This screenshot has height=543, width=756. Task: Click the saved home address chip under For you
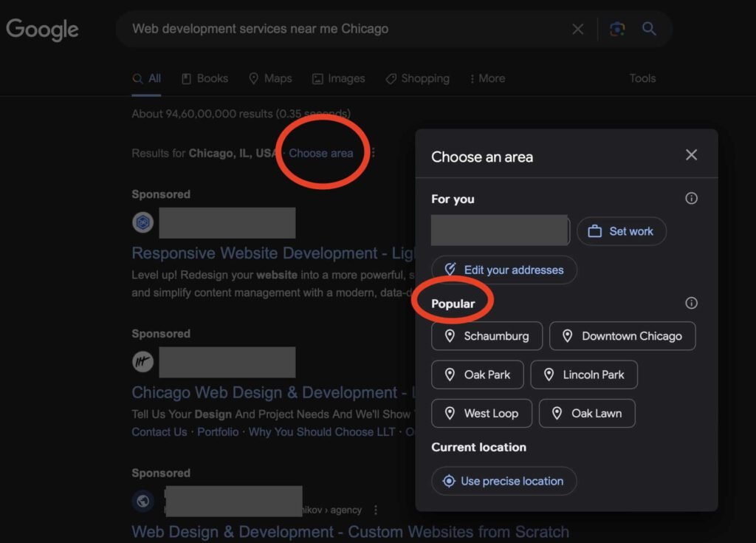click(x=500, y=230)
